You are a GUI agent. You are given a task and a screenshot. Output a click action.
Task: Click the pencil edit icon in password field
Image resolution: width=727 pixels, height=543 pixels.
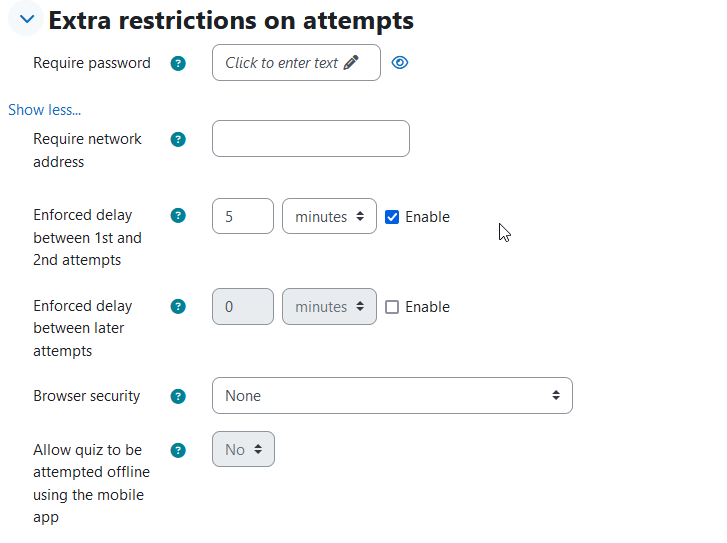click(351, 63)
